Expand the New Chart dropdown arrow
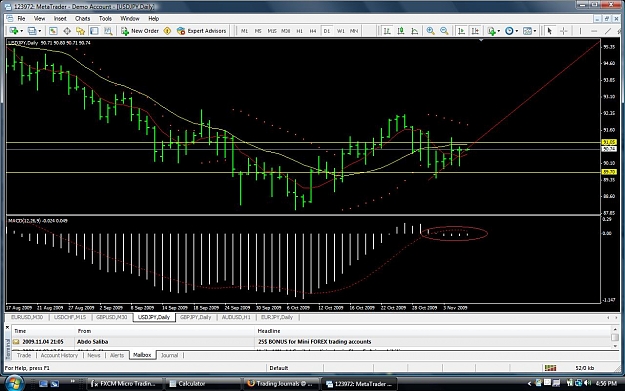Screen dimensions: 625x391 point(21,31)
